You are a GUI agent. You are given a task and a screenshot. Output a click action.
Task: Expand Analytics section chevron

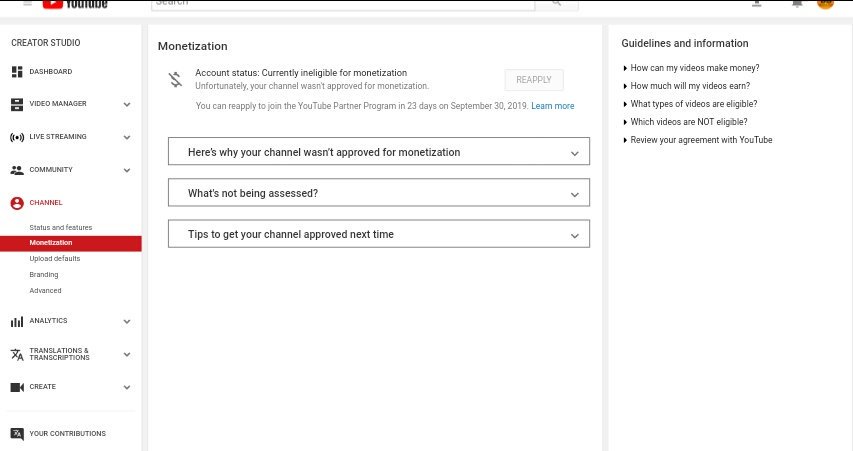click(x=127, y=322)
